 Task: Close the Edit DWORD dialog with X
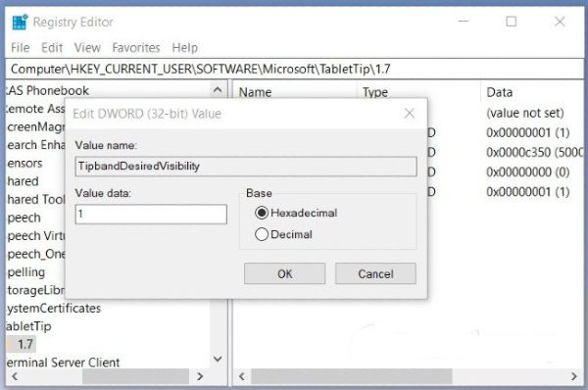410,114
